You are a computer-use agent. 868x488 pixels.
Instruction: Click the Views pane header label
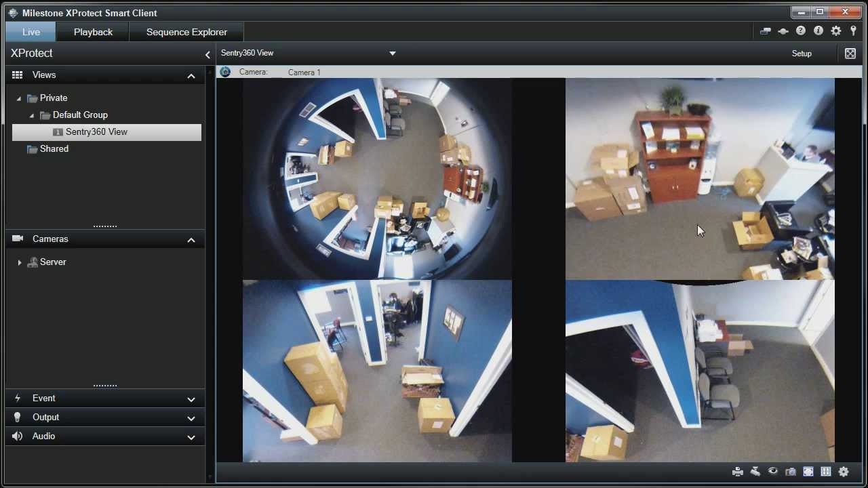pos(44,75)
